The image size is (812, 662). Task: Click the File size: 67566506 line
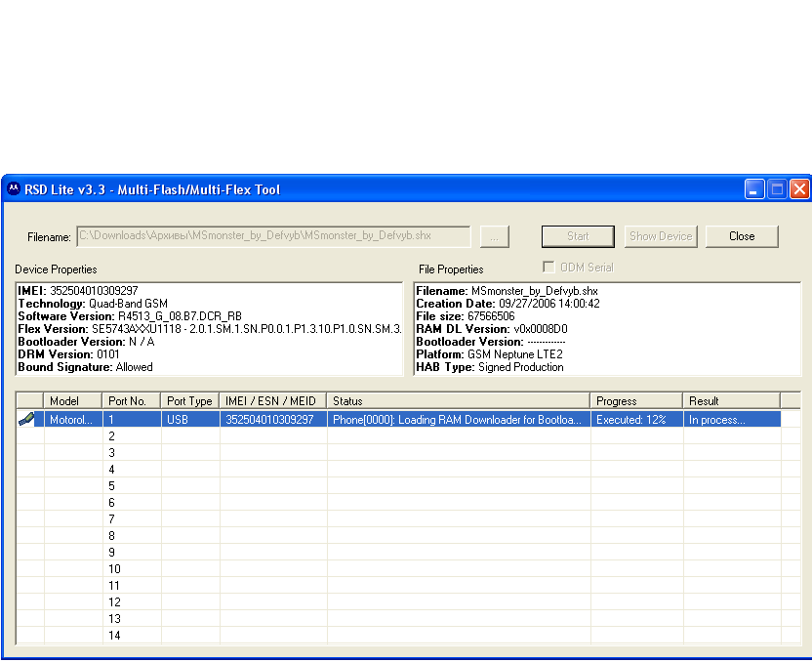pyautogui.click(x=466, y=316)
